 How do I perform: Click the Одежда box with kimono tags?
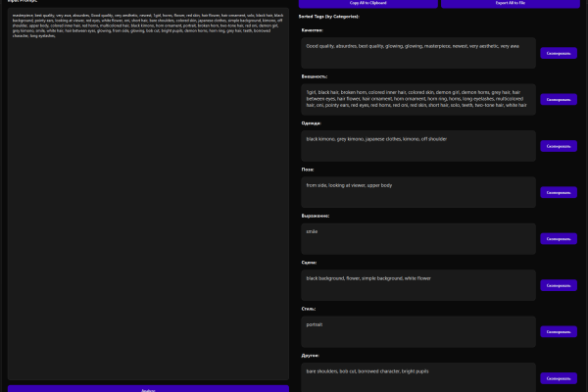tap(418, 146)
